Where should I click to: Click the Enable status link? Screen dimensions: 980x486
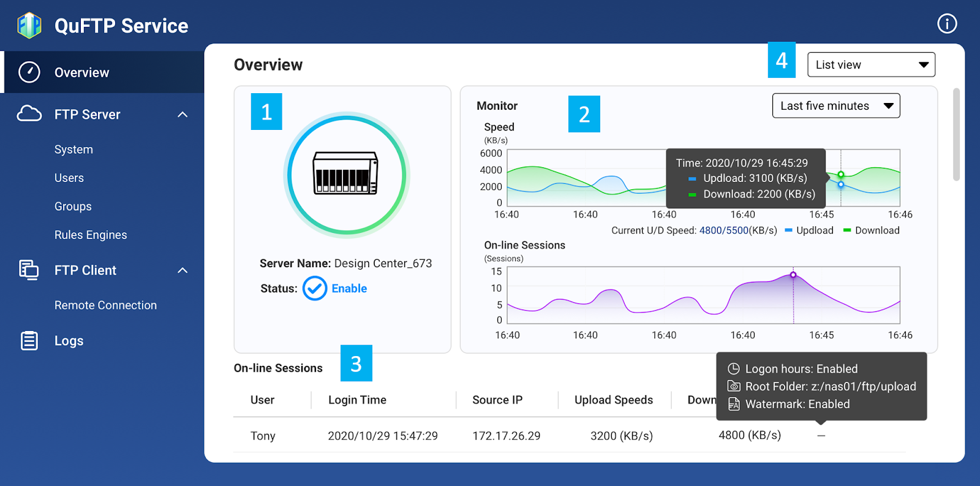349,289
